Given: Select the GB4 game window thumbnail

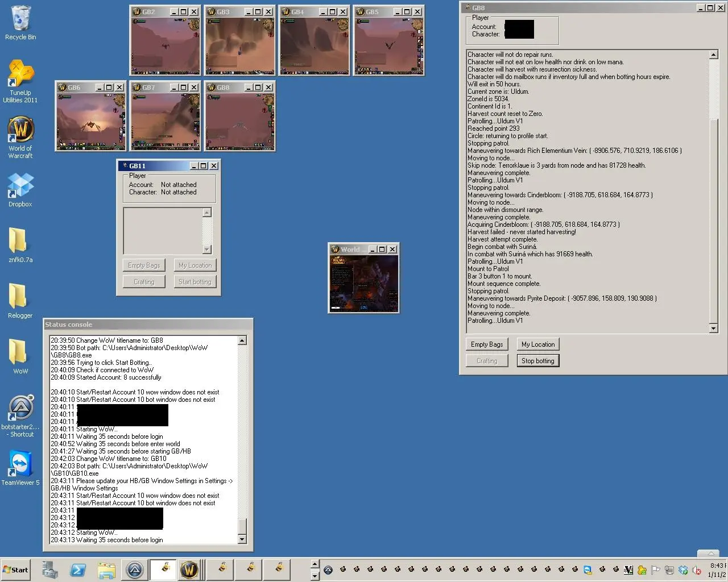Looking at the screenshot, I should coord(314,47).
